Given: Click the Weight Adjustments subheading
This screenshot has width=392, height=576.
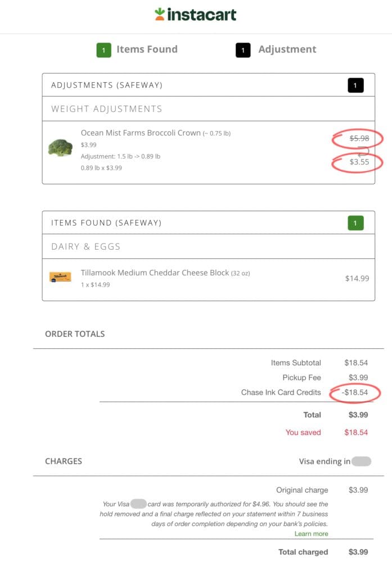Looking at the screenshot, I should point(106,109).
